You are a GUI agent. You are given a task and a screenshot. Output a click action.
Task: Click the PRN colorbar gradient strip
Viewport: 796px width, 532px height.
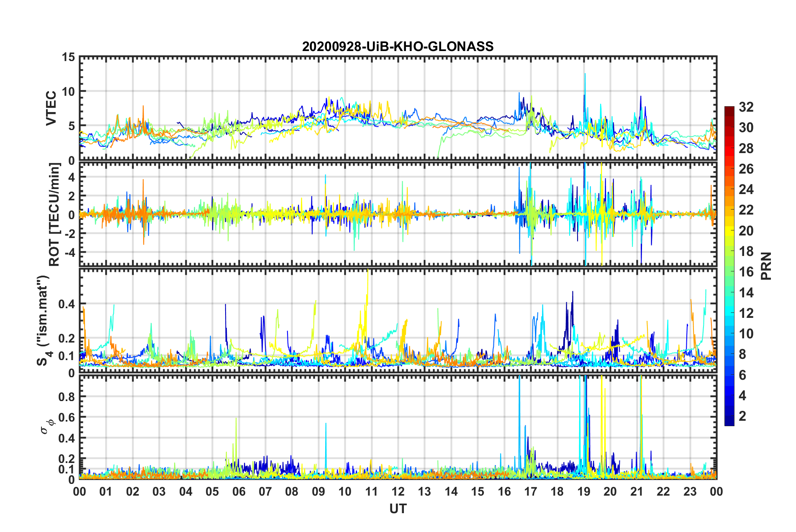click(x=729, y=266)
